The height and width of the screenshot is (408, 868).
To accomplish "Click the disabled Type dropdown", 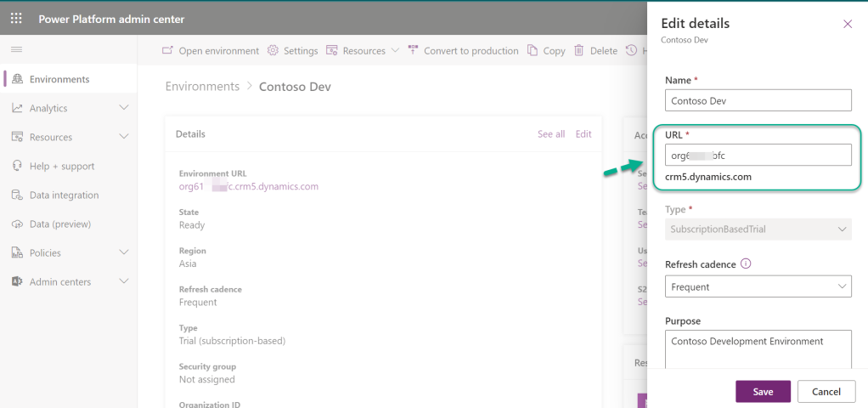I will click(758, 229).
